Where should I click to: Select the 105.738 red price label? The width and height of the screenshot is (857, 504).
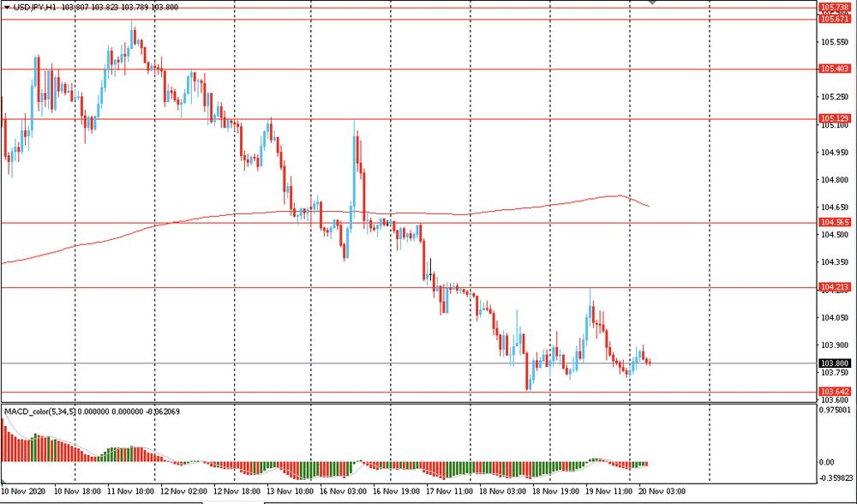click(835, 8)
